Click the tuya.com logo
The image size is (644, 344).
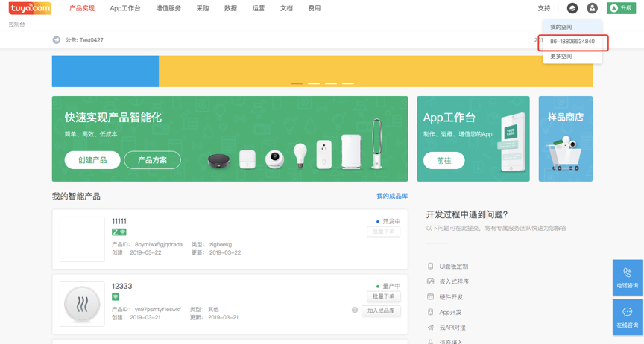[x=30, y=7]
